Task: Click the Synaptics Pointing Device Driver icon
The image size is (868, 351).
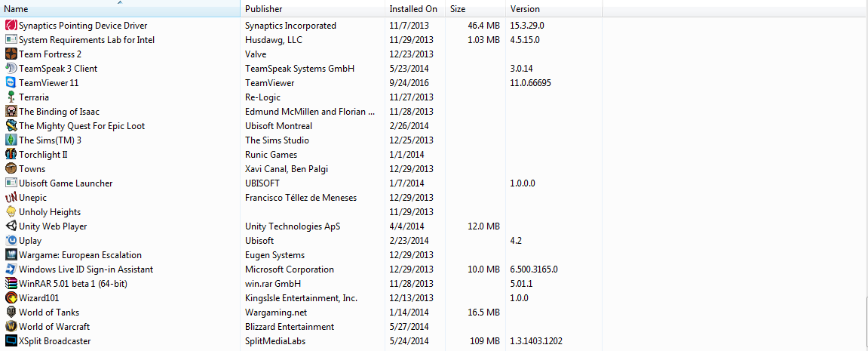Action: [x=11, y=26]
